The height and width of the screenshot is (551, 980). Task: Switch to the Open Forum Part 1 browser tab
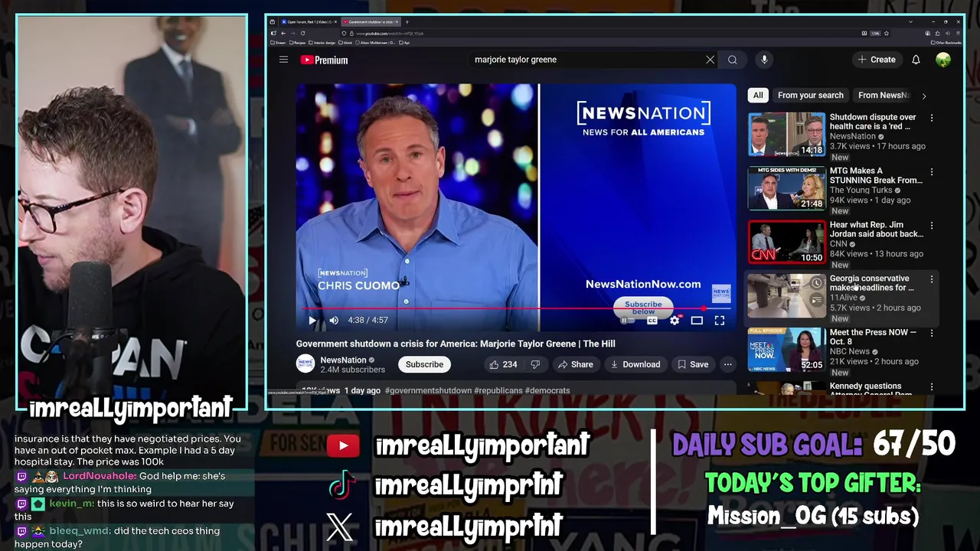pyautogui.click(x=309, y=22)
